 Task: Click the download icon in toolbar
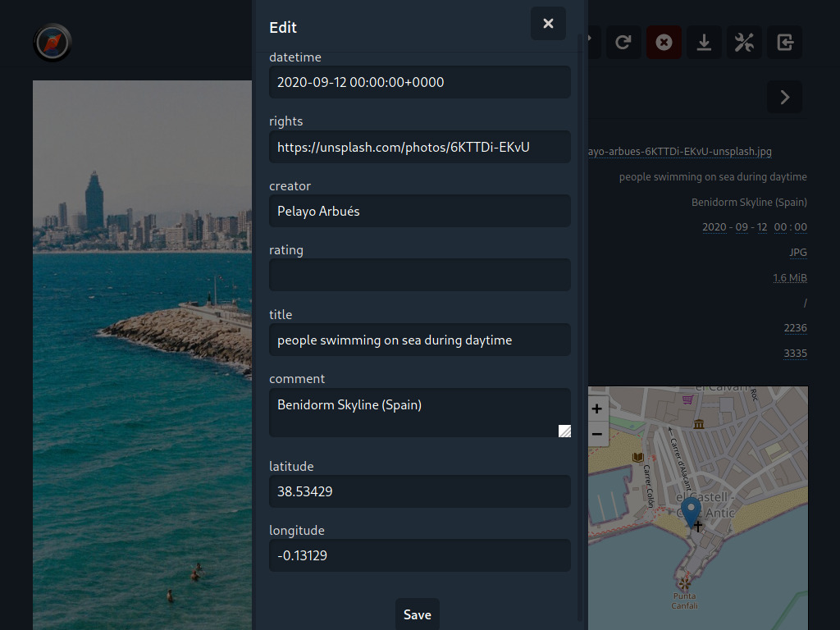point(704,43)
